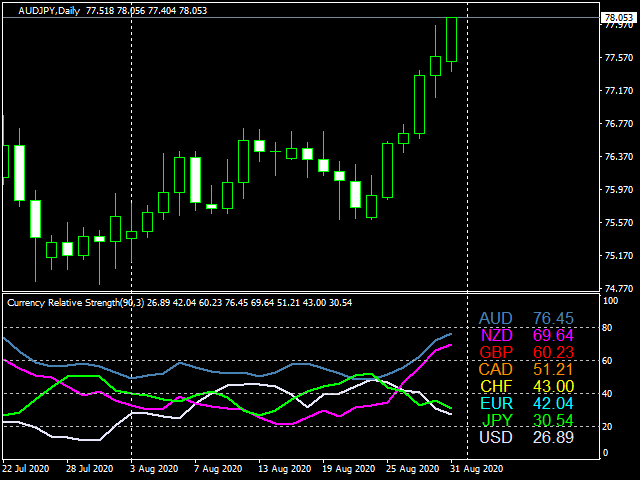Click the current price label 78.053
The height and width of the screenshot is (480, 640).
618,18
